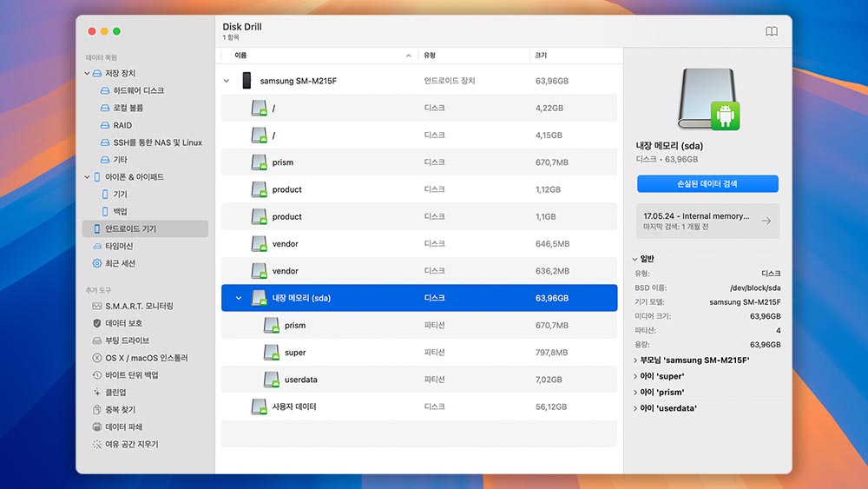Click the 클린업 sparkle icon
This screenshot has height=489, width=868.
[97, 392]
